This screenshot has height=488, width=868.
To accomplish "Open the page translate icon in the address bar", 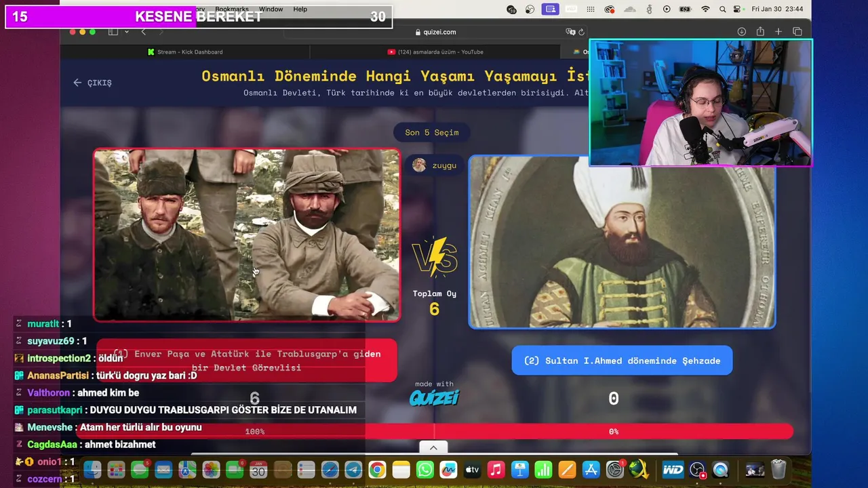I will point(570,32).
